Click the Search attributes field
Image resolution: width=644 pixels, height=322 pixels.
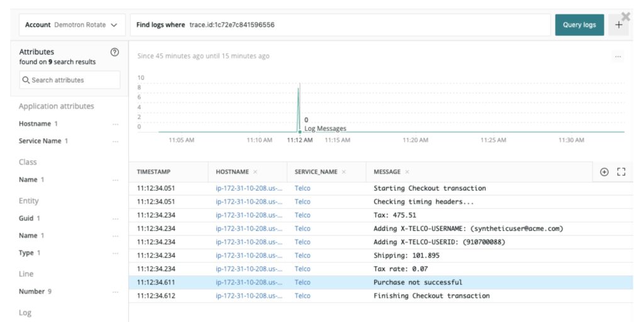pyautogui.click(x=70, y=80)
